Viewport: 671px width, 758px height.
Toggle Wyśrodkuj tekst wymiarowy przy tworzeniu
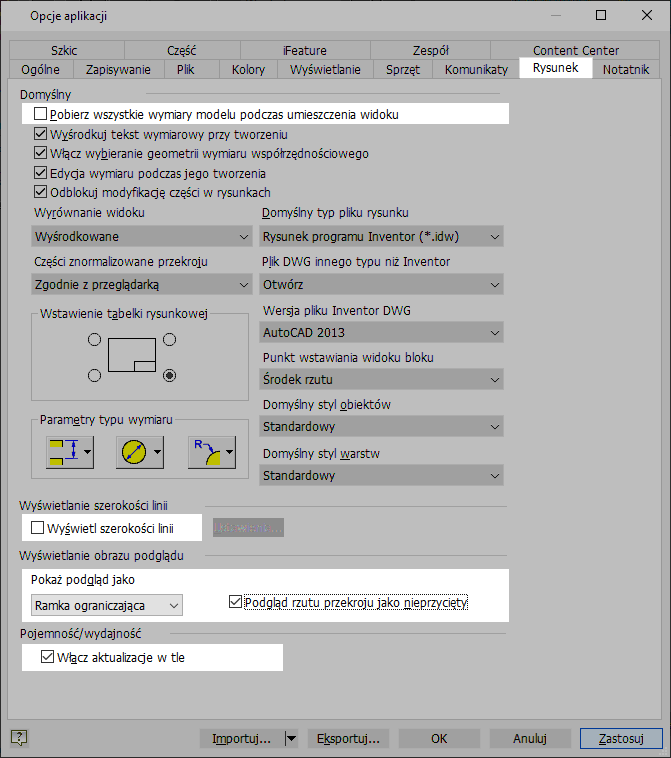pyautogui.click(x=40, y=134)
